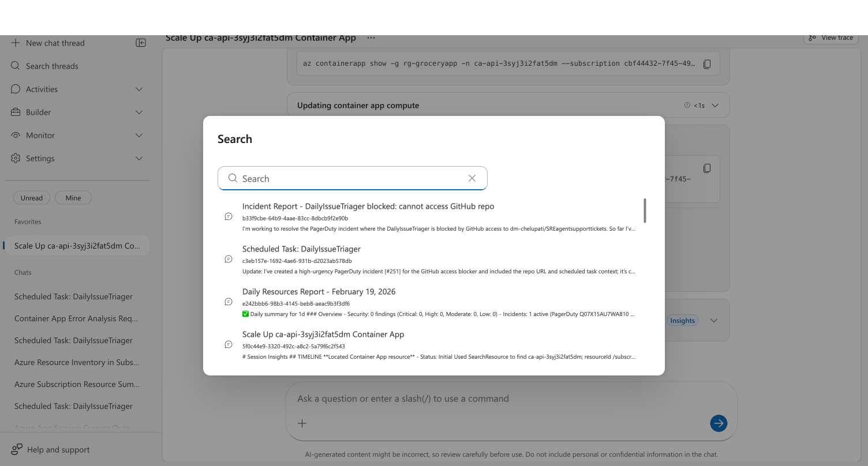Click chat icon beside Incident Report result
868x466 pixels.
229,217
